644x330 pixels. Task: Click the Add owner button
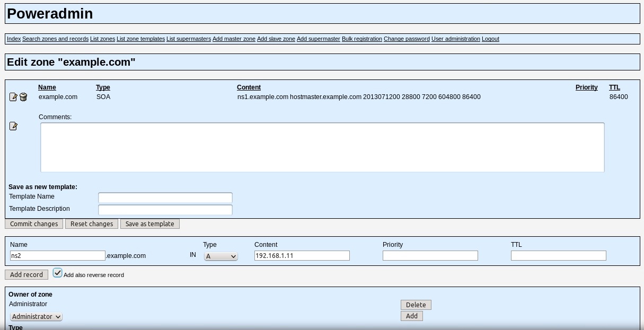(x=412, y=316)
